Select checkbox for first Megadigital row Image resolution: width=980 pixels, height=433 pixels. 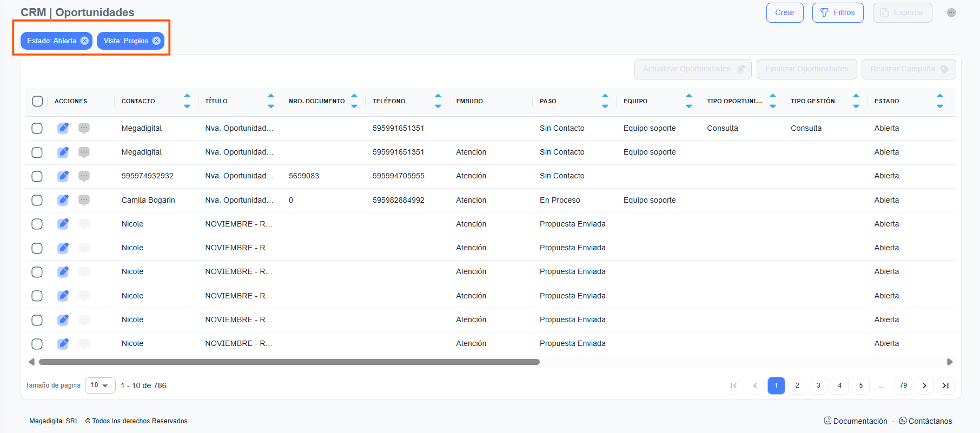[x=37, y=128]
